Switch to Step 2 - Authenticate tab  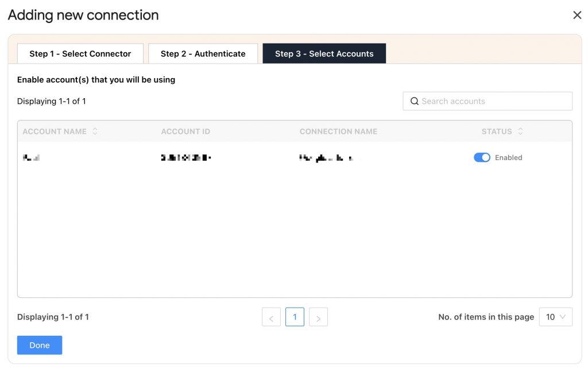point(203,53)
